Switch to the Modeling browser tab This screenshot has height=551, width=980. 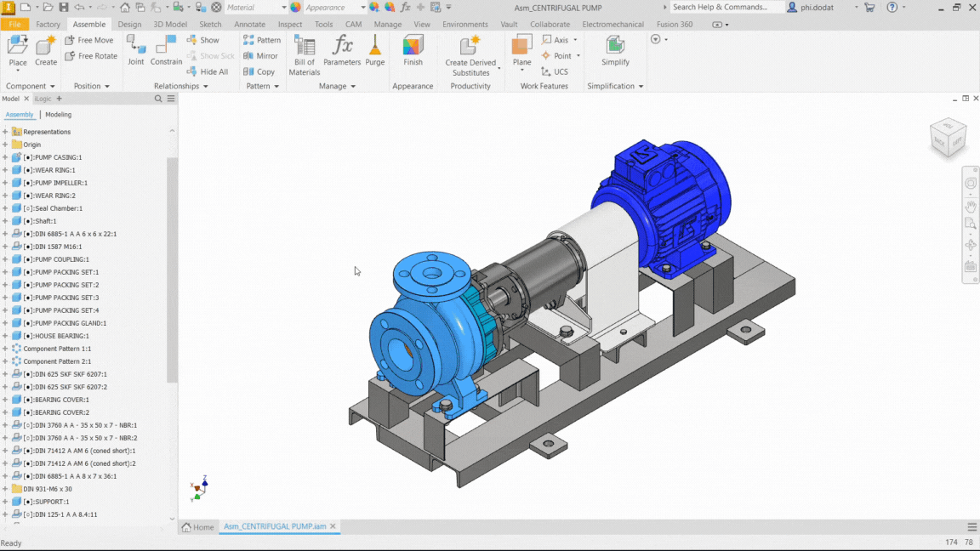[x=58, y=115]
